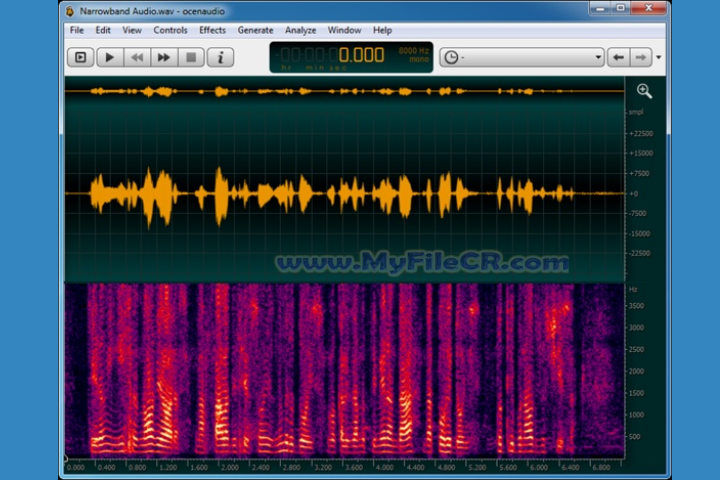Click the 500 Hz frequency scale label
The image size is (720, 480).
(x=634, y=437)
